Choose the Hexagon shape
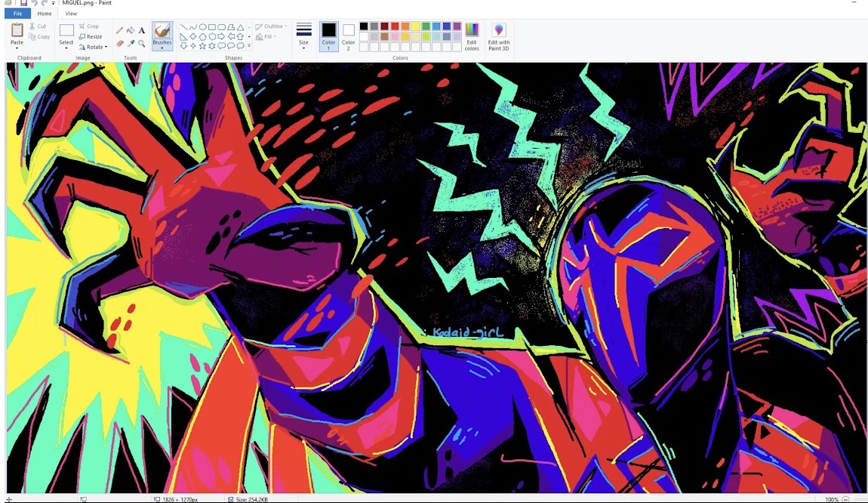This screenshot has width=868, height=503. [212, 36]
